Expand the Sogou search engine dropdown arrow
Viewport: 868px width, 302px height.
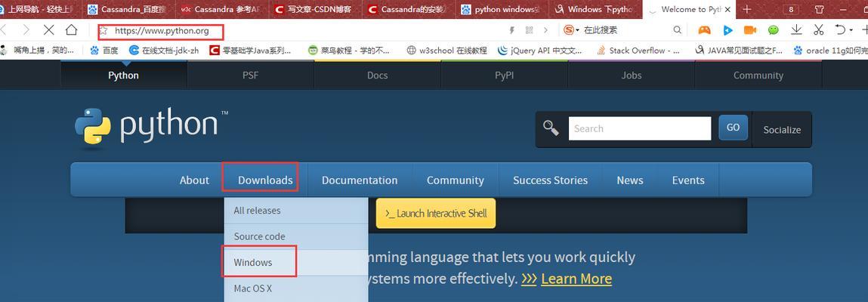(577, 30)
